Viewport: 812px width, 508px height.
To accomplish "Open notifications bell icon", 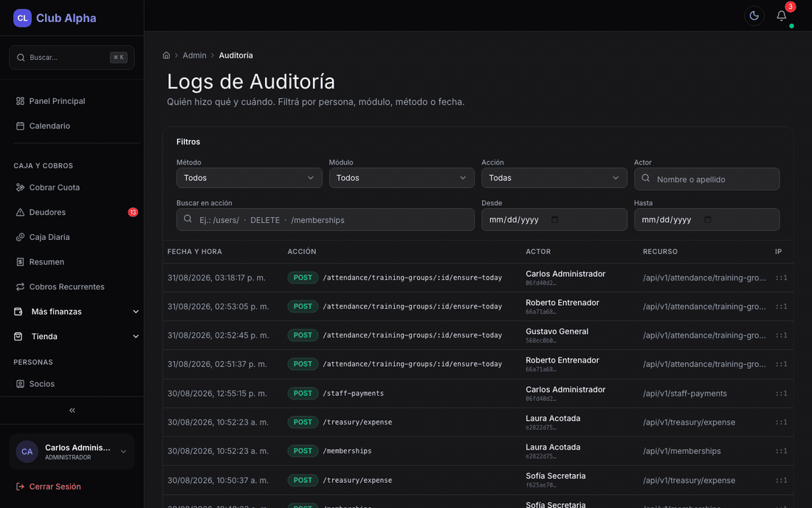I will 782,16.
